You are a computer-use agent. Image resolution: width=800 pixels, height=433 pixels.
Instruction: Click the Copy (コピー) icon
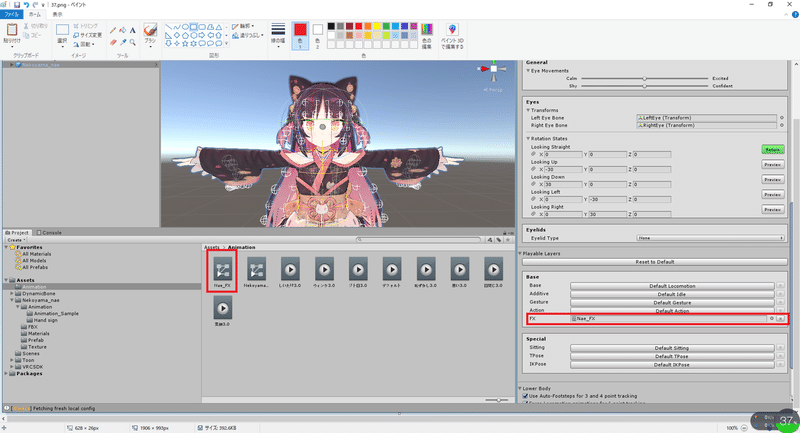tap(27, 35)
